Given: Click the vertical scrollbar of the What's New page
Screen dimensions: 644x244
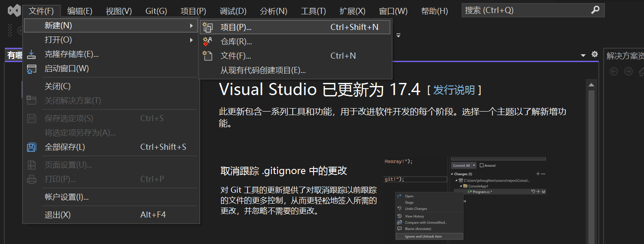Looking at the screenshot, I should pos(590,165).
